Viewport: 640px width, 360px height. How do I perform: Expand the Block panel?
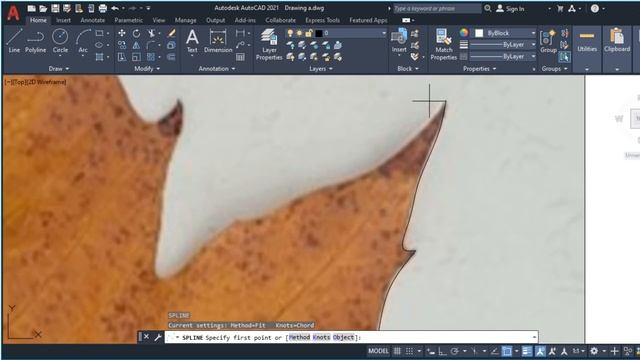click(408, 69)
